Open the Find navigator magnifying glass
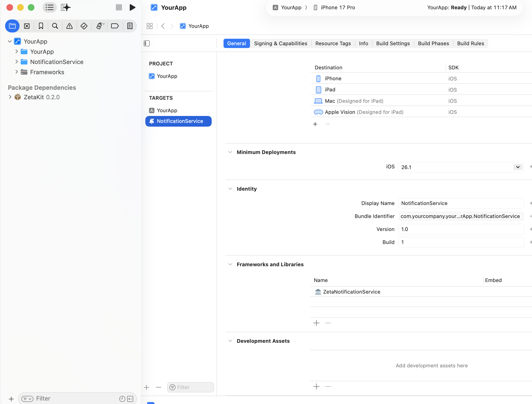532x404 pixels. point(55,26)
